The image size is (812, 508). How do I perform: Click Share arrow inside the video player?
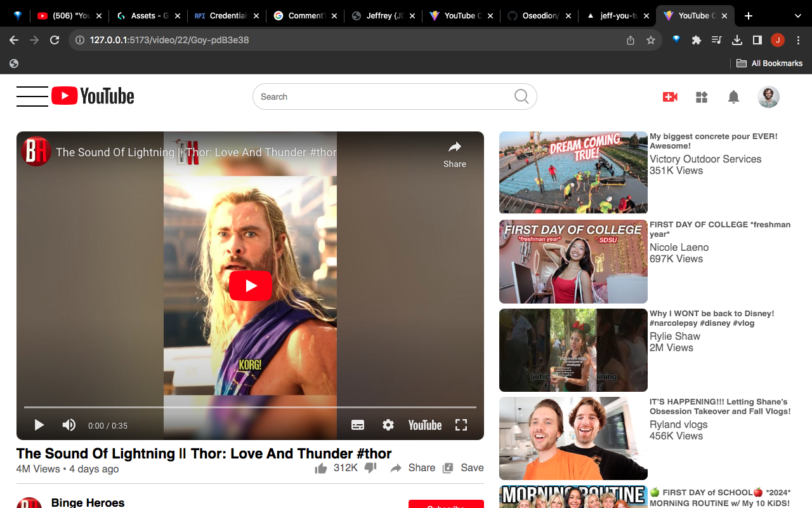[455, 154]
